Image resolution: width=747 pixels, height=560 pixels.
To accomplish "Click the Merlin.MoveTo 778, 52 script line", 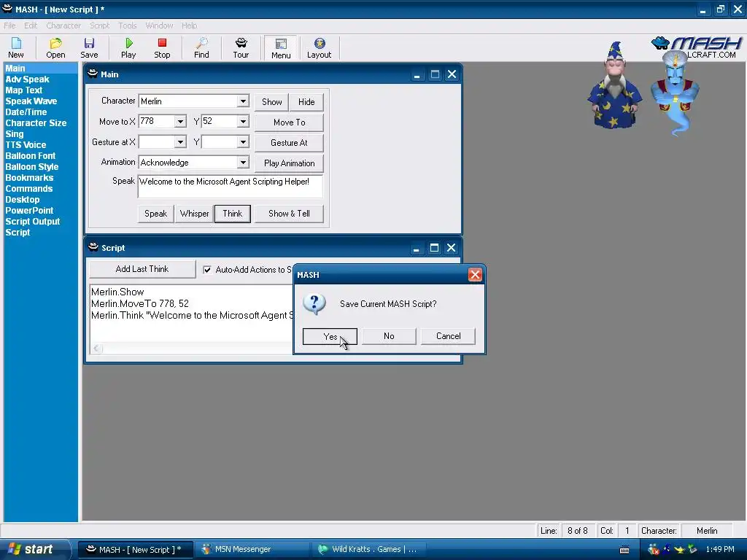I will [x=140, y=304].
